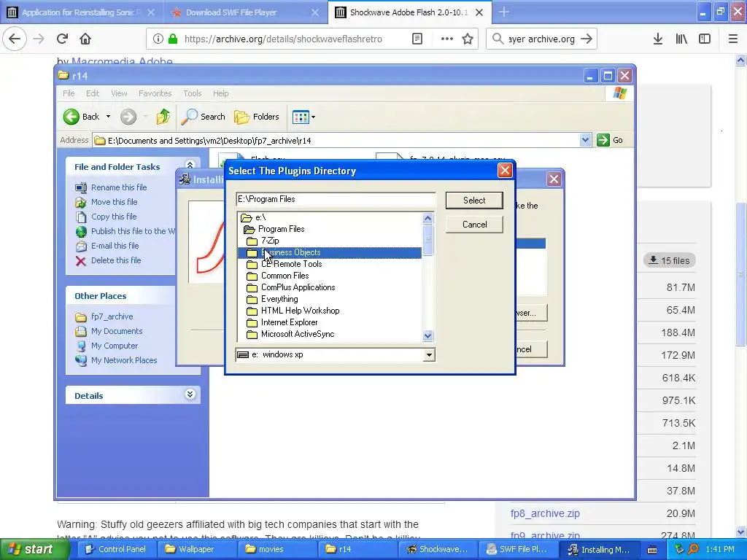The width and height of the screenshot is (747, 560).
Task: Open Firefox library icon
Action: pos(681,39)
